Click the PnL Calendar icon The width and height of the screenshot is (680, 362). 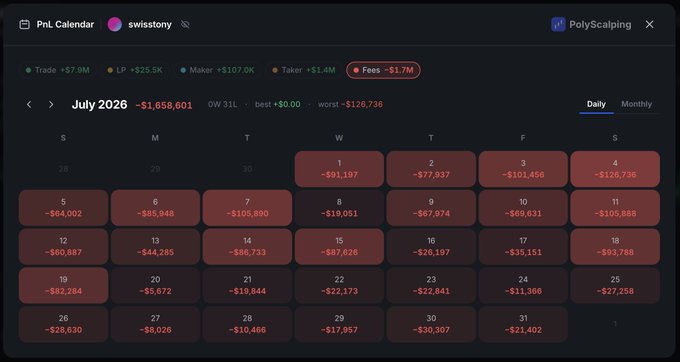click(24, 24)
